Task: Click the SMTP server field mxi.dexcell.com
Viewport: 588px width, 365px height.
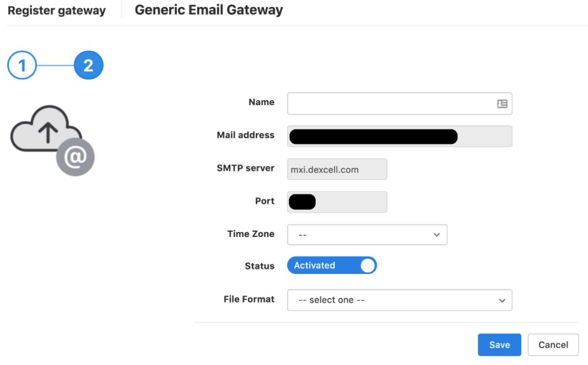Action: [x=337, y=169]
